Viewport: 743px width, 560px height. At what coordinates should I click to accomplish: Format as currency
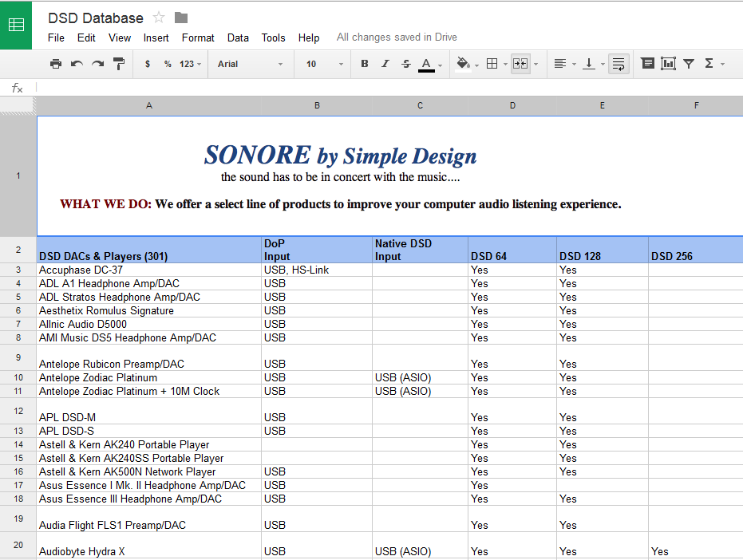[148, 64]
